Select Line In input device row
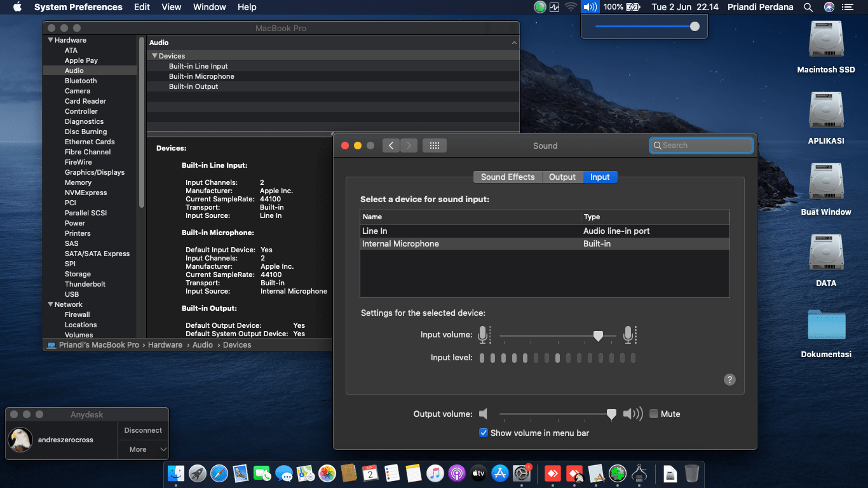Image resolution: width=868 pixels, height=488 pixels. click(545, 231)
